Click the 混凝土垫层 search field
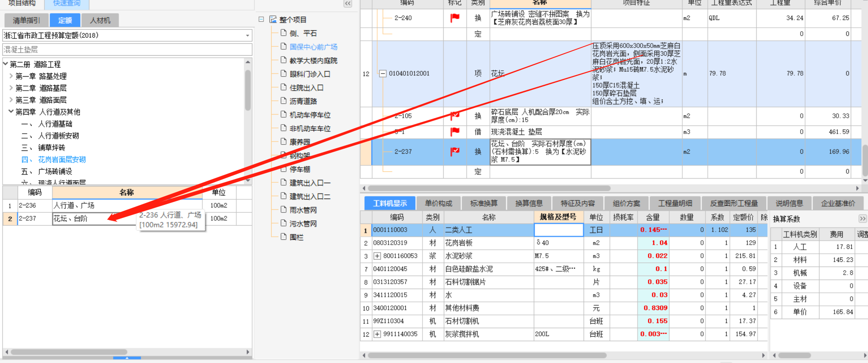The width and height of the screenshot is (868, 363). point(127,49)
